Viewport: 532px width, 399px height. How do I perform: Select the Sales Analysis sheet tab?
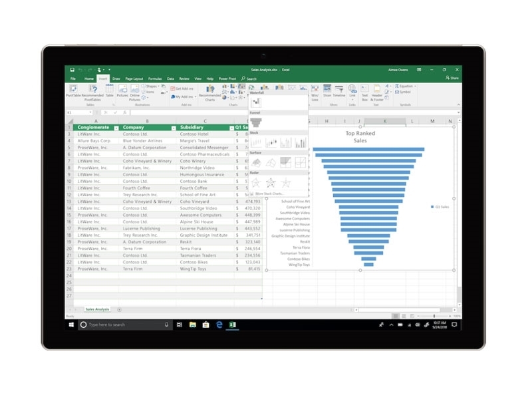coord(97,309)
